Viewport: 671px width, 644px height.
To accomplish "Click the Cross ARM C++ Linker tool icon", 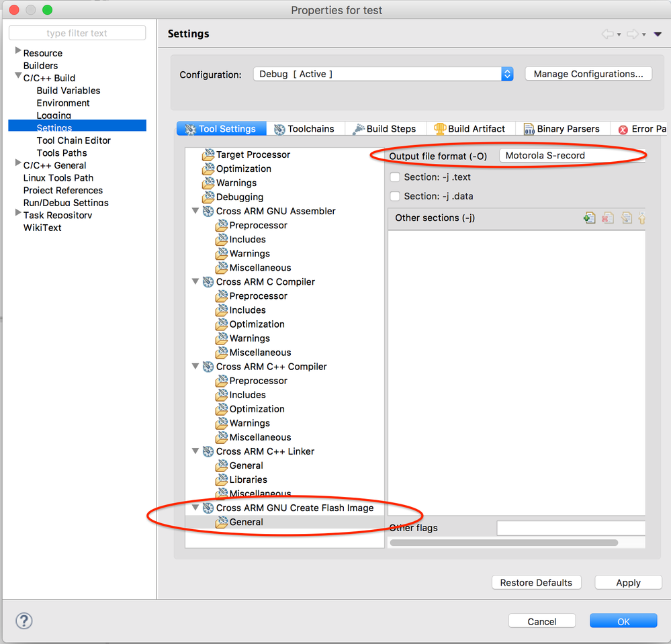I will (208, 451).
